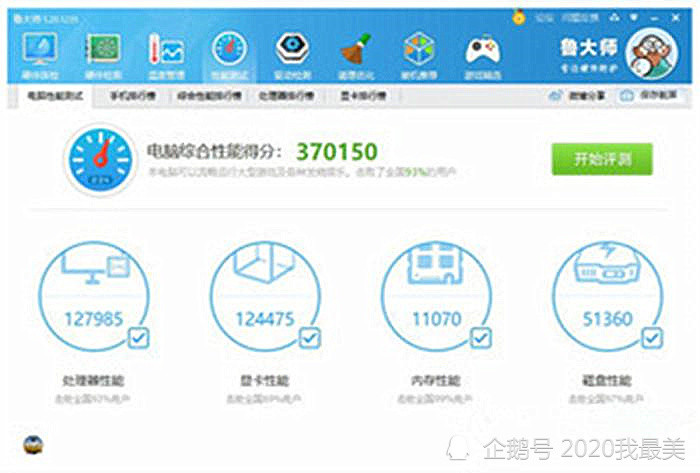This screenshot has height=473, width=700.
Task: Open the 游戏精选 gamepad icon
Action: click(483, 50)
